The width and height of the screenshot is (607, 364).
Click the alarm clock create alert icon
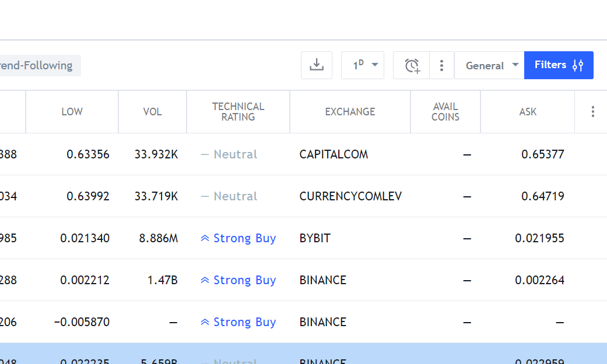[x=412, y=65]
